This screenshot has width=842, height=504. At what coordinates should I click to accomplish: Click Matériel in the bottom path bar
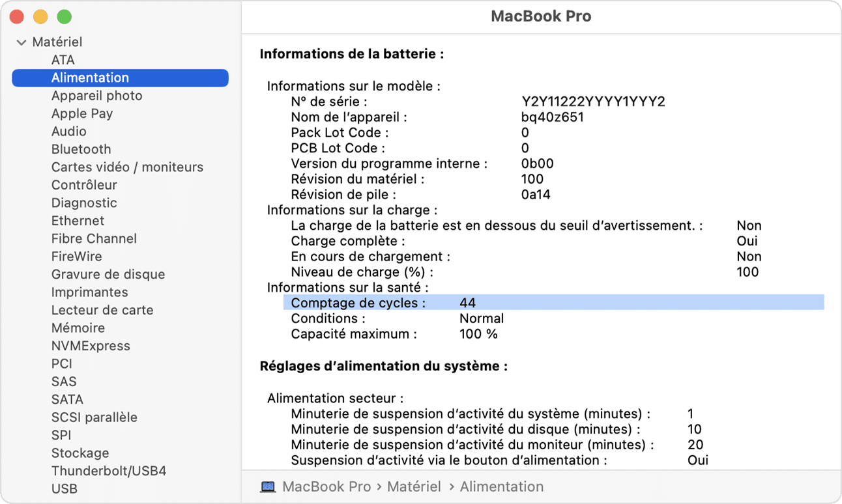(x=414, y=487)
